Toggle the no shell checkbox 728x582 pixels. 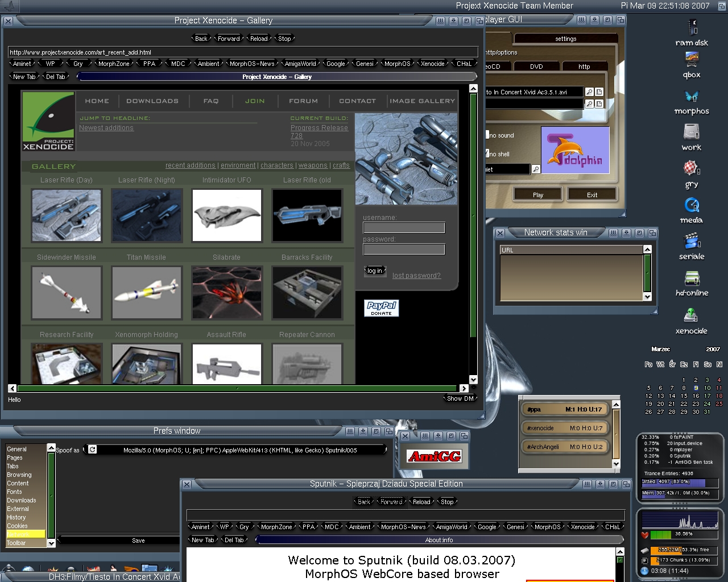click(x=487, y=154)
